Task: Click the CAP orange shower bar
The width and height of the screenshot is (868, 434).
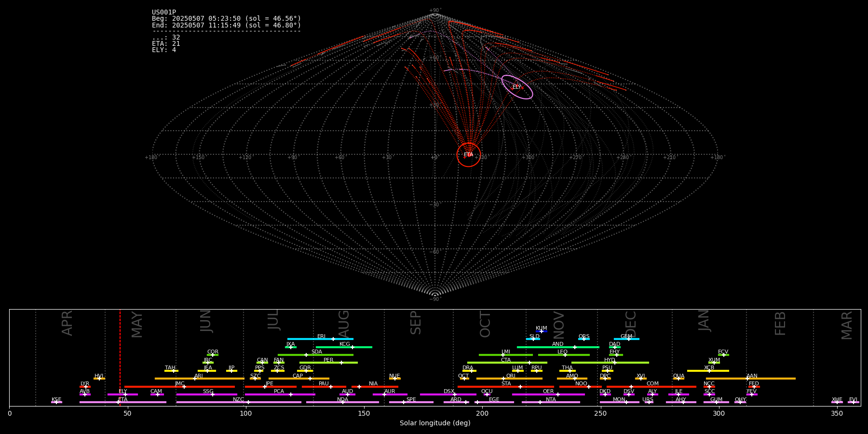Action: (x=299, y=379)
